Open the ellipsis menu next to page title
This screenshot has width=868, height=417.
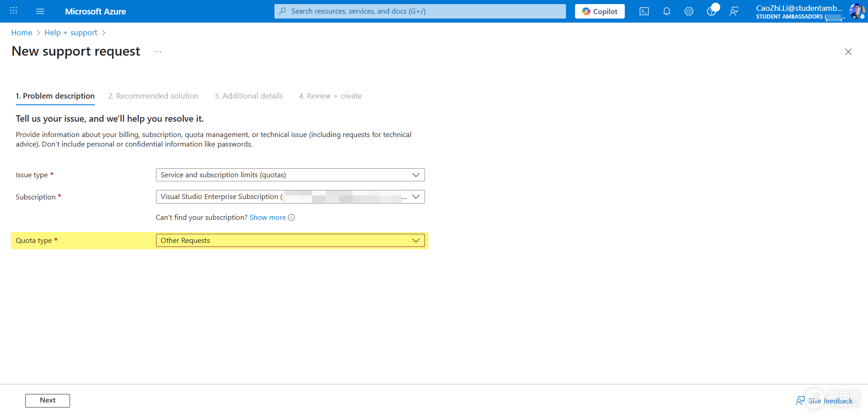pos(158,52)
